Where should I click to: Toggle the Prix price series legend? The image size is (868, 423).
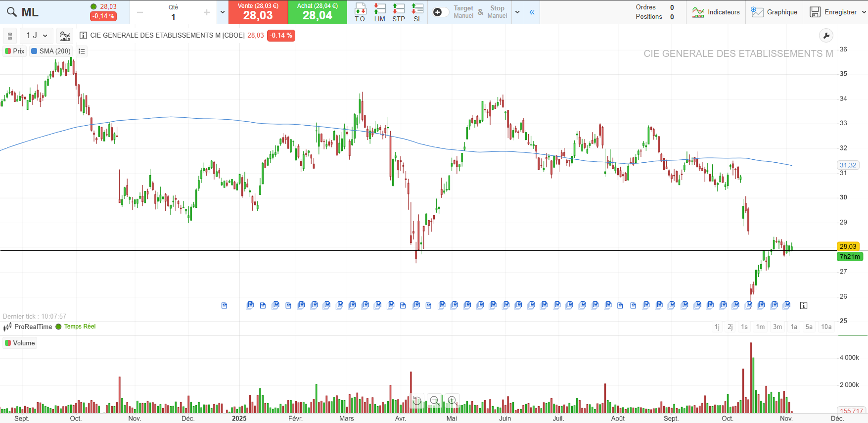tap(15, 51)
